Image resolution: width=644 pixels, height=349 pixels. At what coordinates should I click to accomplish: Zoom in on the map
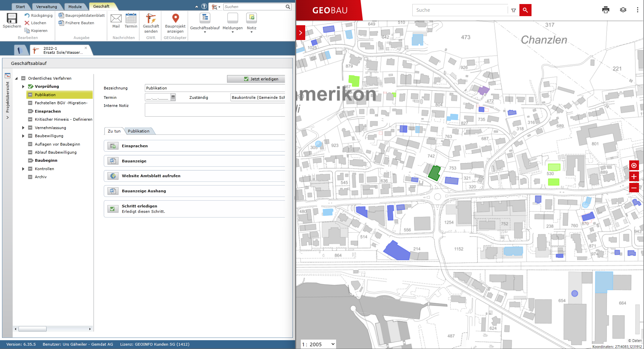pyautogui.click(x=634, y=177)
